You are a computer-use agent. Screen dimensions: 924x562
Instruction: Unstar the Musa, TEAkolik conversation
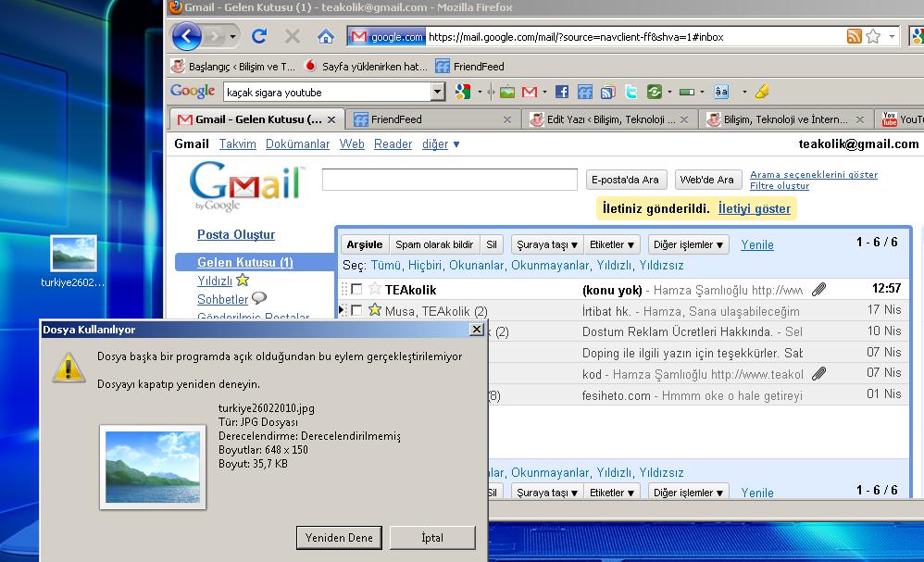[374, 309]
